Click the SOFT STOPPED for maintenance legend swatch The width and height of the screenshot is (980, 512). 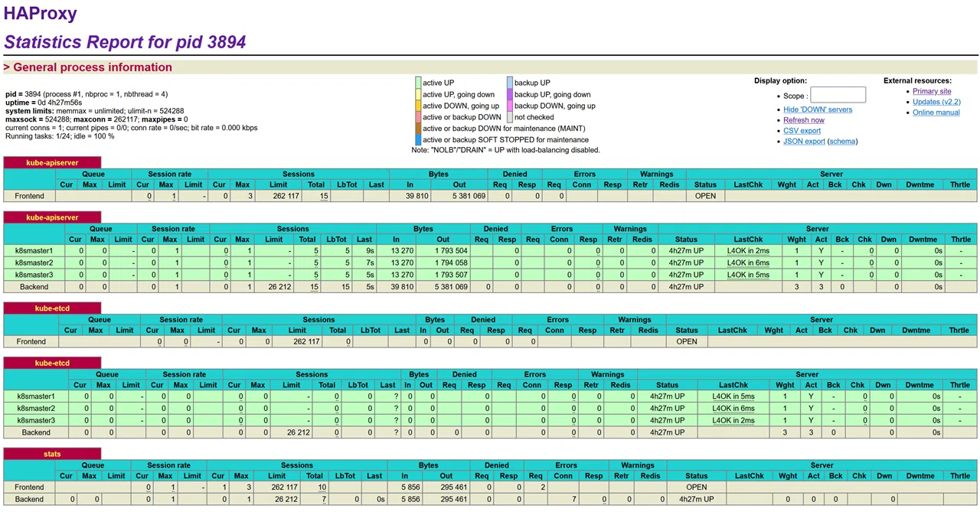pyautogui.click(x=418, y=140)
